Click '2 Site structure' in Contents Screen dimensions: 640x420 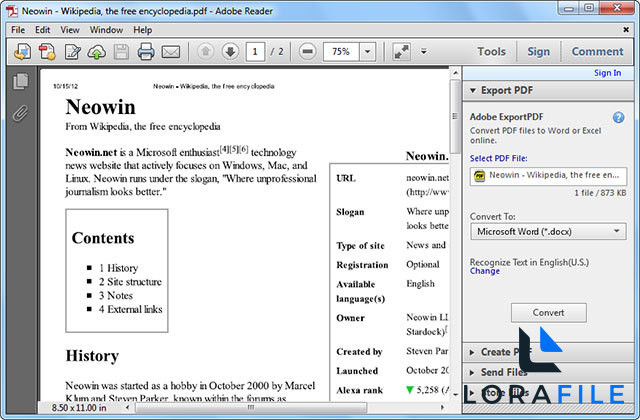point(130,282)
